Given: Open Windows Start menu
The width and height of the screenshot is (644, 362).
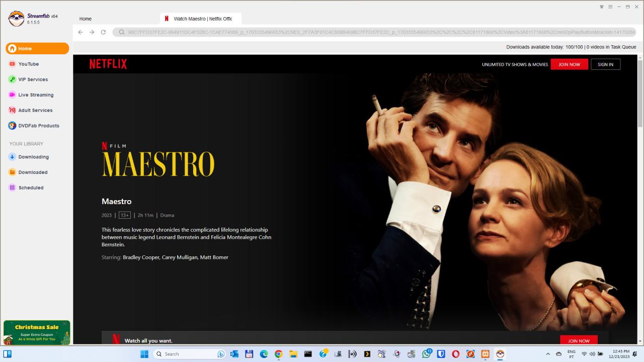Looking at the screenshot, I should point(144,354).
